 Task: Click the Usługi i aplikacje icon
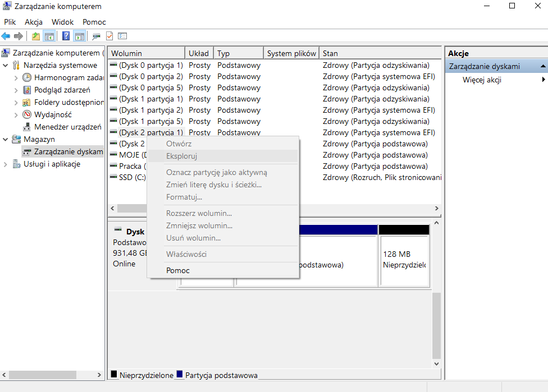pos(16,164)
